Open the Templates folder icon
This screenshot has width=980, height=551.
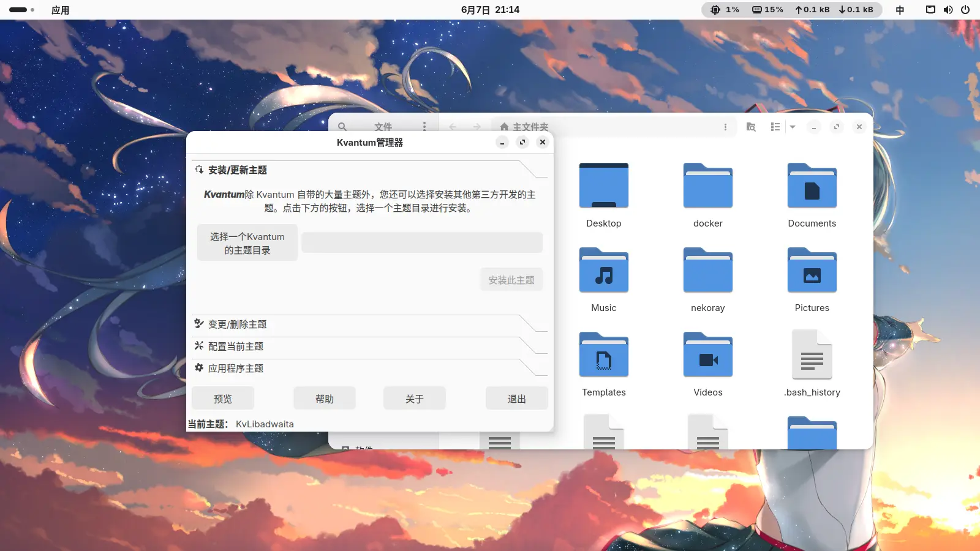[x=604, y=355]
